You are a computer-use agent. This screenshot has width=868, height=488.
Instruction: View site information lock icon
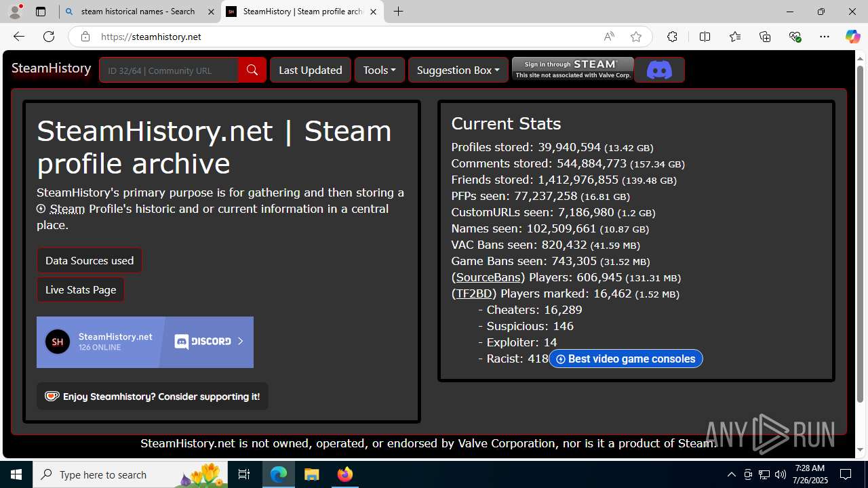(85, 37)
